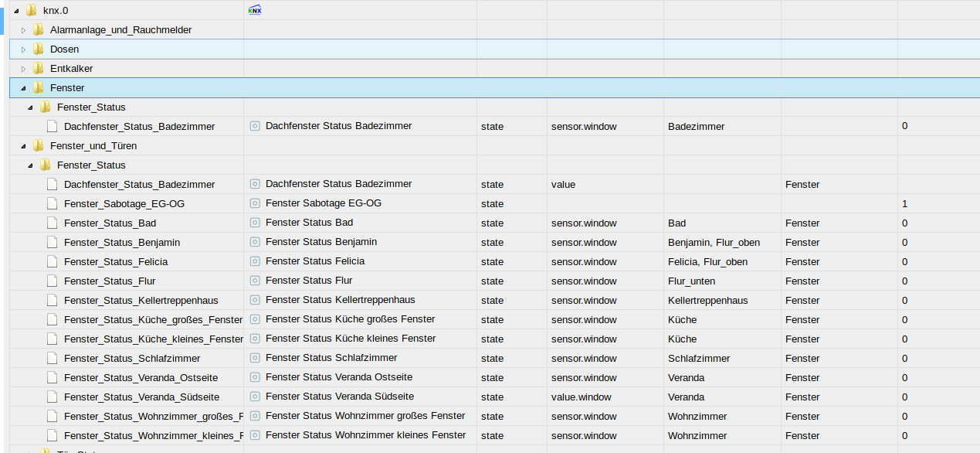Click the KNX adapter logo icon

tap(254, 10)
